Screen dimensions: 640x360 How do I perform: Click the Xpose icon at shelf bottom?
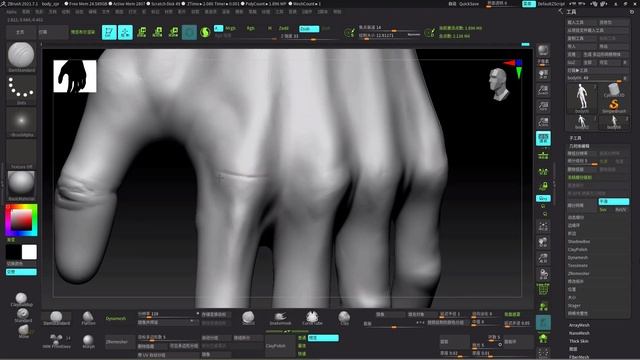543,353
